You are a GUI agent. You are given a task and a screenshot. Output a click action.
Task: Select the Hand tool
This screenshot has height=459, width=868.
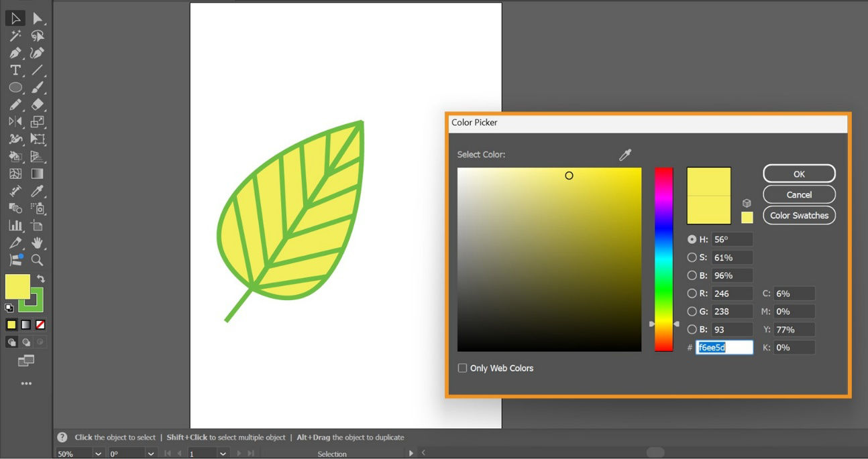[x=38, y=243]
